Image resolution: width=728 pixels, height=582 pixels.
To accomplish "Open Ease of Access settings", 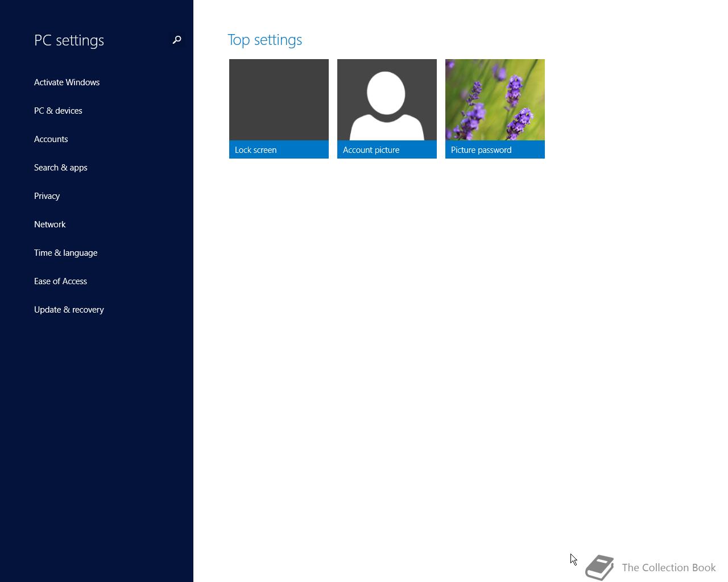I will (60, 281).
